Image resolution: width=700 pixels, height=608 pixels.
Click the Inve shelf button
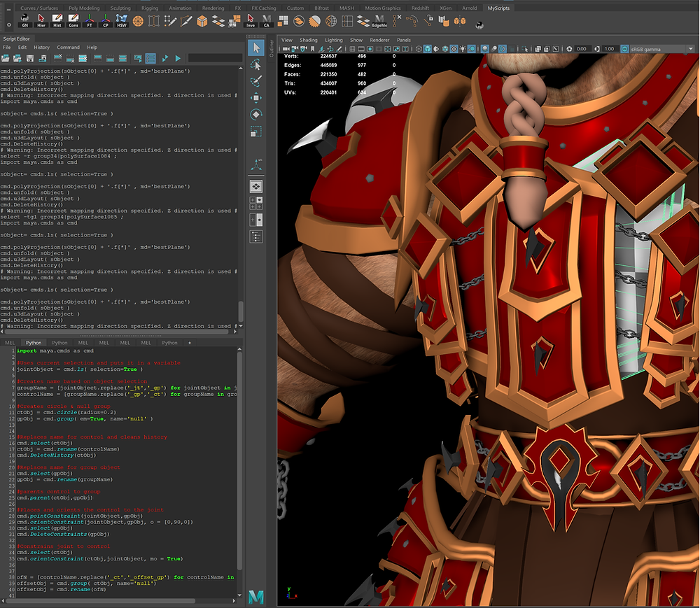251,20
